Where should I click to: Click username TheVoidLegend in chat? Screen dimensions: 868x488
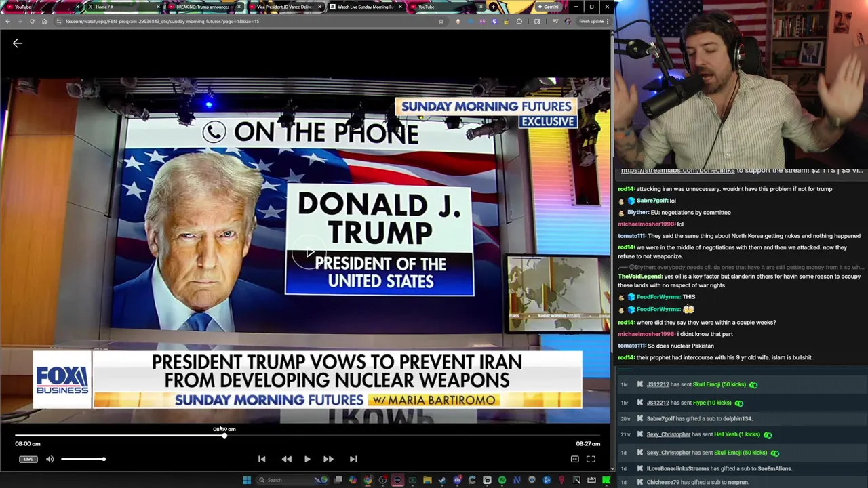(x=639, y=277)
